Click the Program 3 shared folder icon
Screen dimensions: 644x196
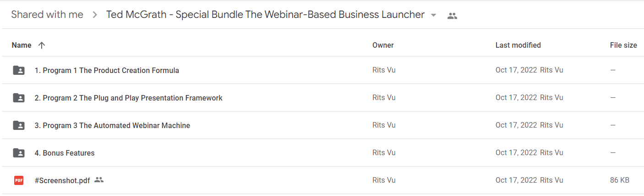(19, 125)
